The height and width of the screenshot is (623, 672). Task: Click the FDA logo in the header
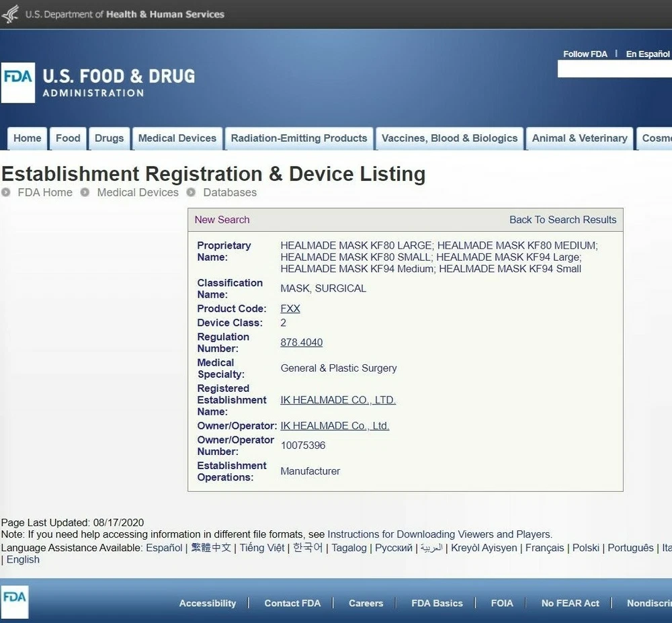18,83
